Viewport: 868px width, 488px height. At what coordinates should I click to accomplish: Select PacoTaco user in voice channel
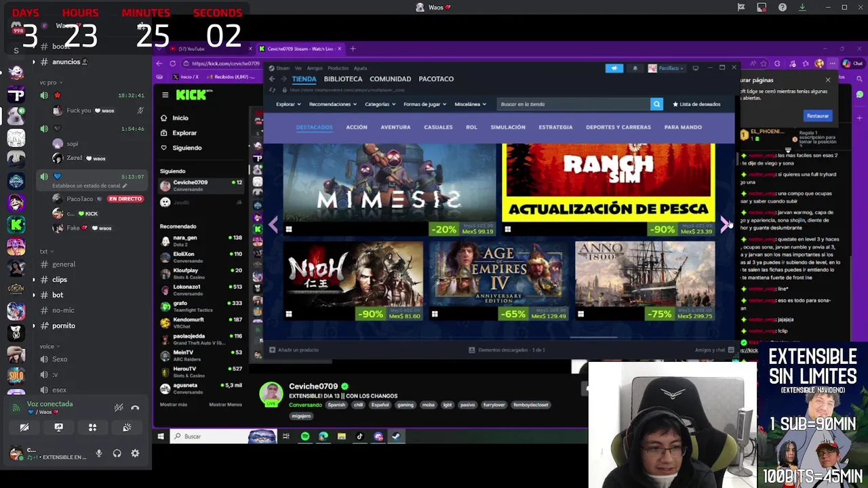tap(79, 199)
